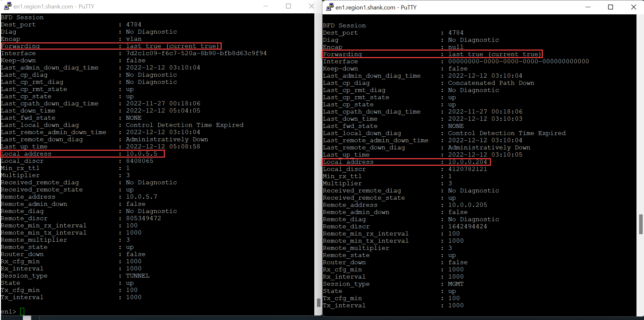
Task: Click Last_local_down_diag Control Detection Time Expired in right window
Action: coord(507,133)
